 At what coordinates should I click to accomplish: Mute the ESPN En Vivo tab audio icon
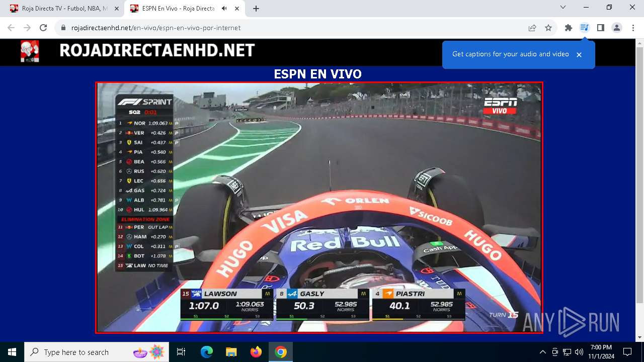pyautogui.click(x=224, y=9)
